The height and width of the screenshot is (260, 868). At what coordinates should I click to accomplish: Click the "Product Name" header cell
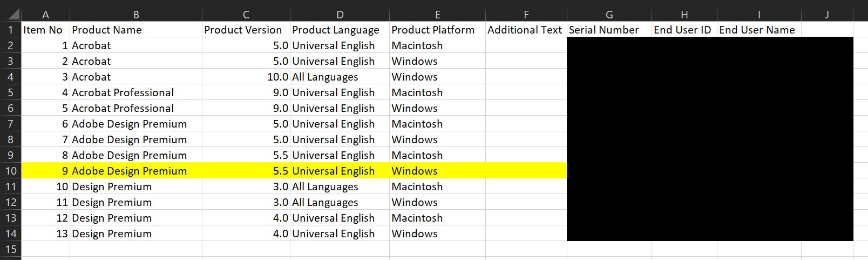(135, 30)
